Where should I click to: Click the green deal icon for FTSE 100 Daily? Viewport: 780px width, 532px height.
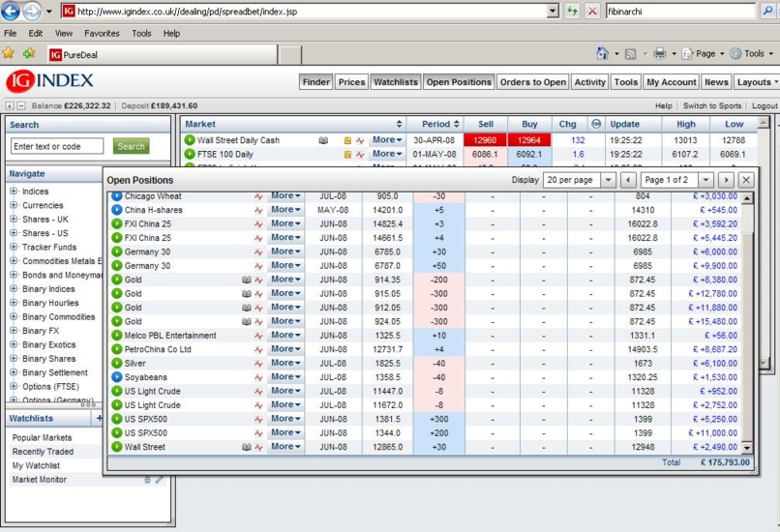point(190,154)
